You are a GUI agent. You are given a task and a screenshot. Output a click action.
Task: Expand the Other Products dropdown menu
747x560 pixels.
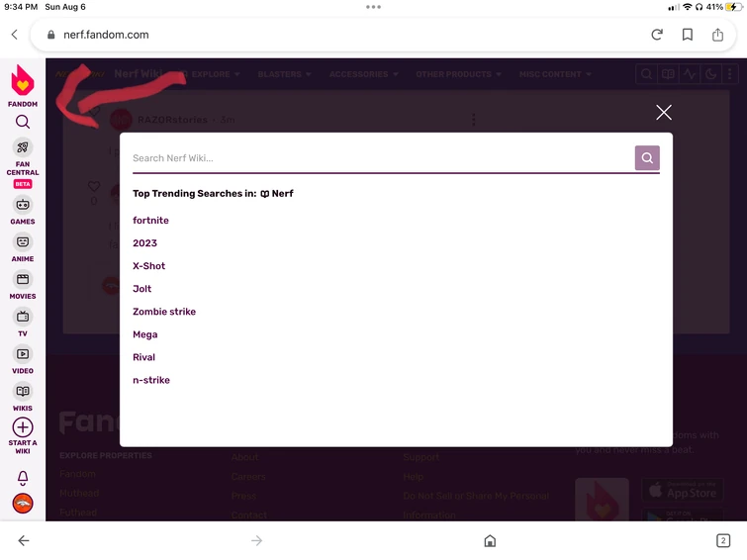[458, 74]
